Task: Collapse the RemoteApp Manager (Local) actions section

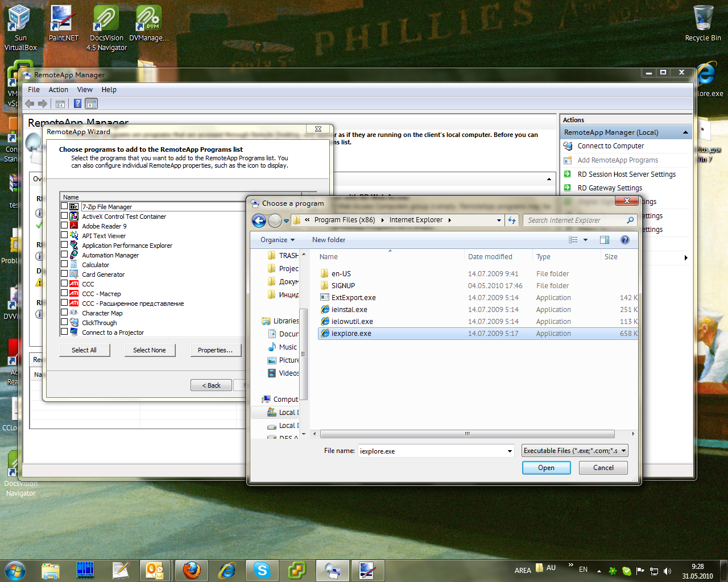Action: (x=685, y=132)
